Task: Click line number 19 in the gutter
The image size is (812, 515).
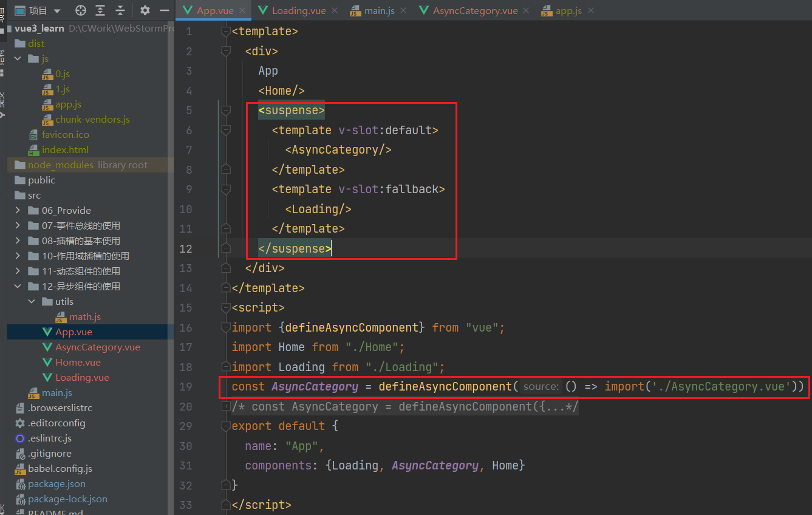Action: point(186,386)
